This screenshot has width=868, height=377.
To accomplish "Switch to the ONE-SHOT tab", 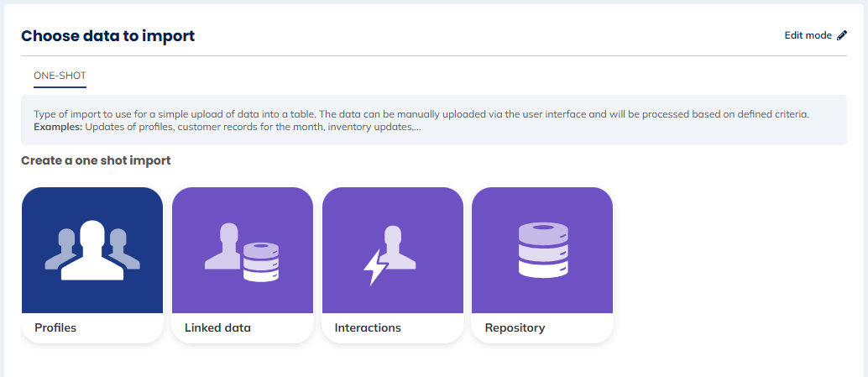I will pyautogui.click(x=60, y=76).
